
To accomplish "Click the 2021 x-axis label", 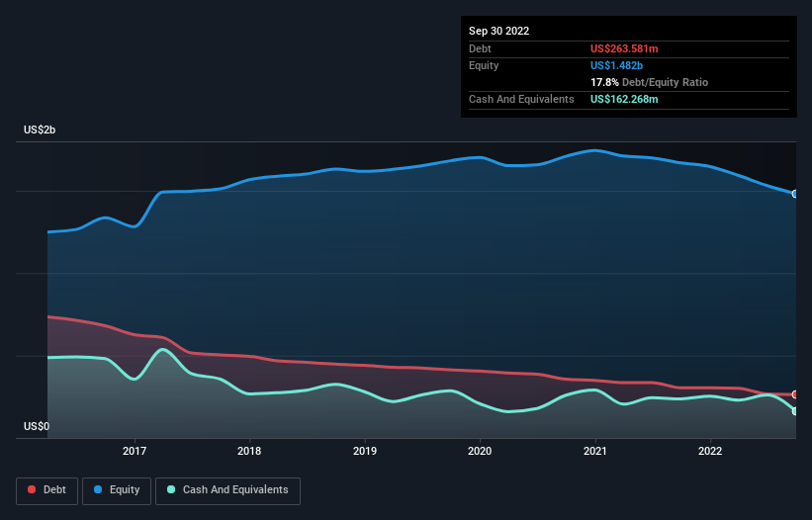I will tap(595, 451).
